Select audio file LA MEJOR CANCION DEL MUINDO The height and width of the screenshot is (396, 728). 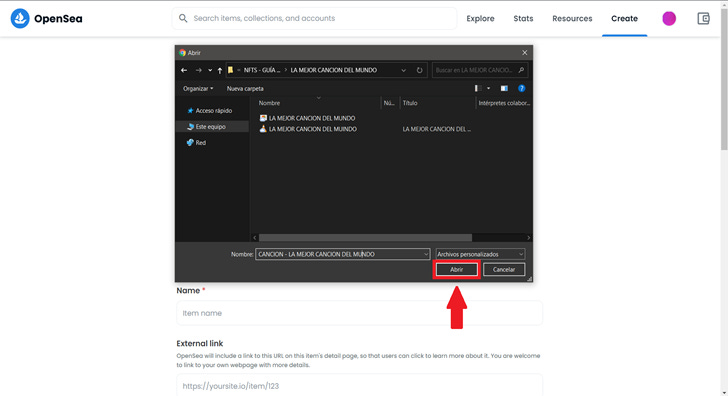pos(308,129)
